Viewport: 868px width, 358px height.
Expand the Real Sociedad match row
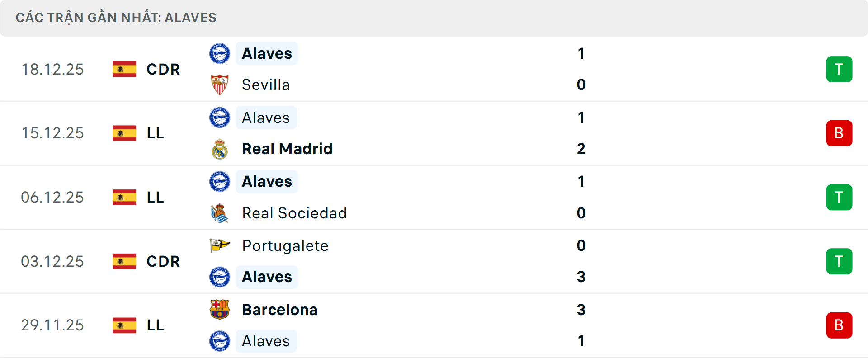[434, 197]
